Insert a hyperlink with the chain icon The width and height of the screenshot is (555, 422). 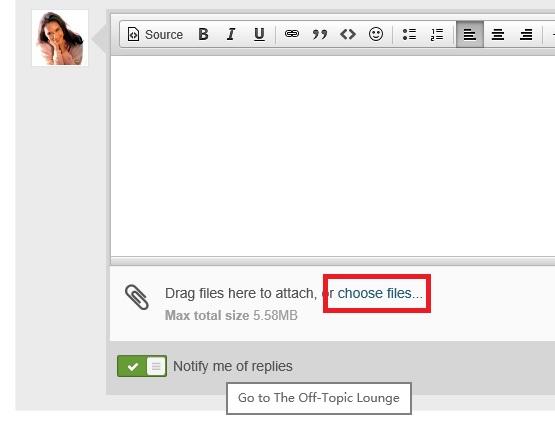(292, 34)
